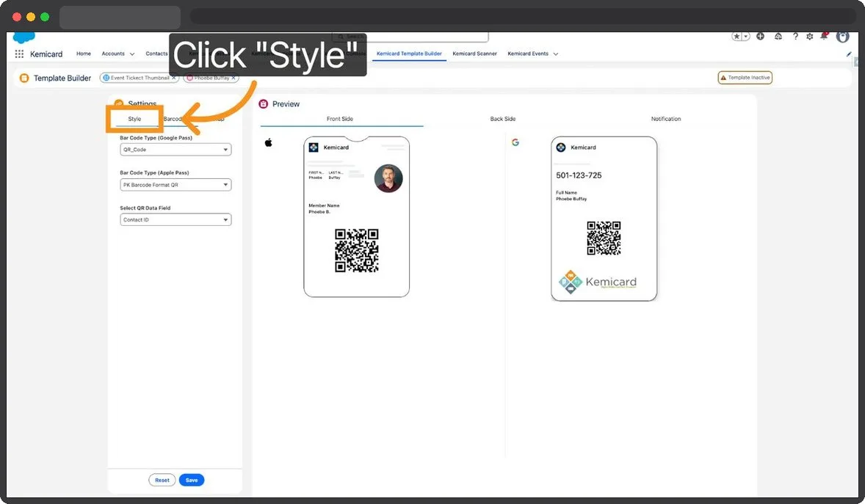Image resolution: width=865 pixels, height=504 pixels.
Task: Click the Event Ticket Thumbnail pill
Action: [140, 78]
